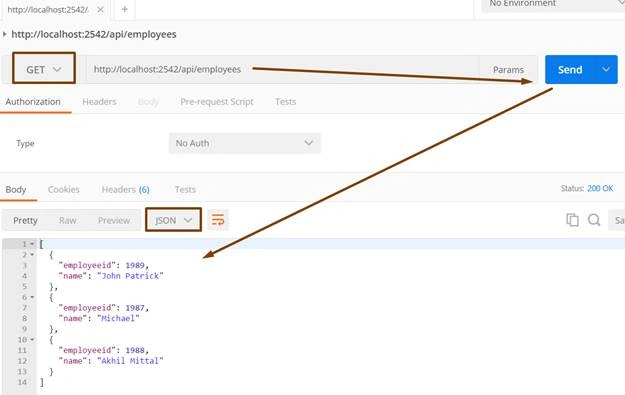
Task: Close the localhost:2542 request tab
Action: (x=100, y=10)
